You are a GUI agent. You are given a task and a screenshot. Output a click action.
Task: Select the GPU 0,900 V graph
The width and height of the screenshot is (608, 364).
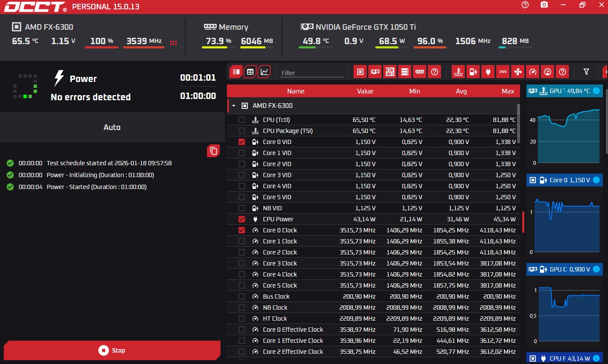point(565,305)
